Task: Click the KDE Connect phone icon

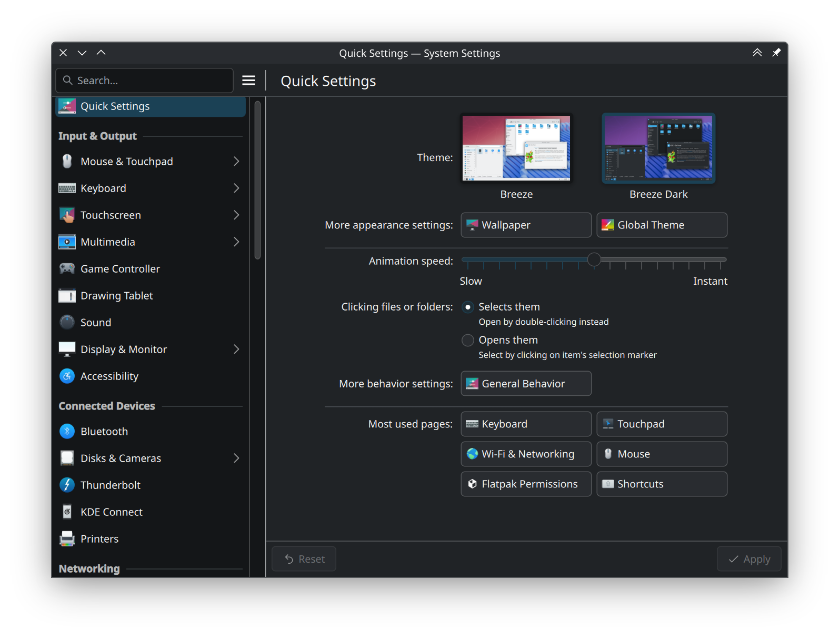Action: click(67, 512)
